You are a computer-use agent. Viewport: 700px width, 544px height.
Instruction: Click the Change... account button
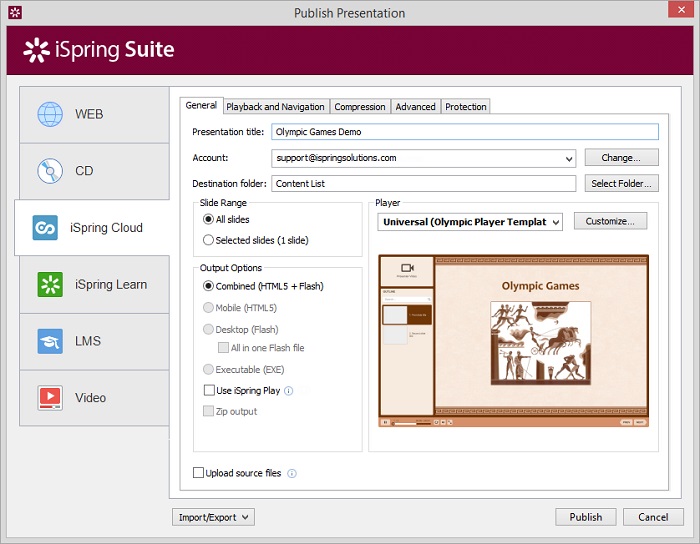coord(621,158)
